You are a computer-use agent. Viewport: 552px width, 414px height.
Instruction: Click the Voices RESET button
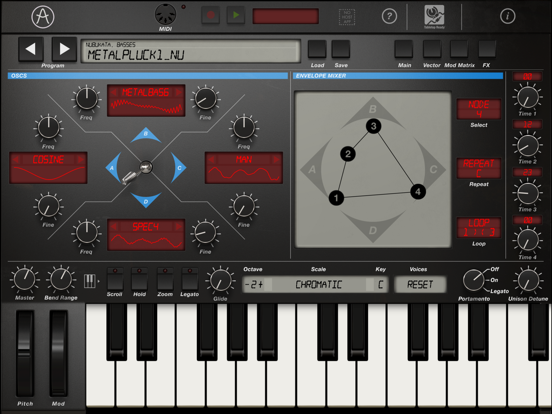tap(420, 284)
